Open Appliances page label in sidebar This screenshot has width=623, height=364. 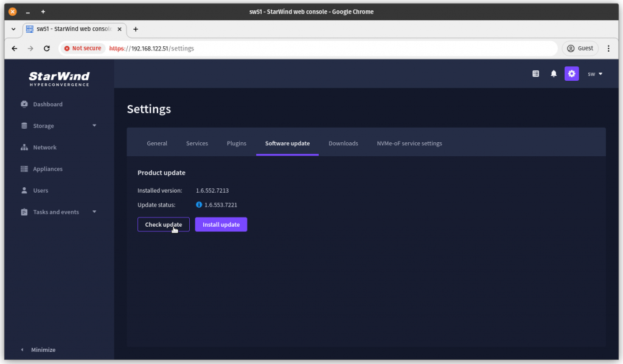[x=47, y=169]
